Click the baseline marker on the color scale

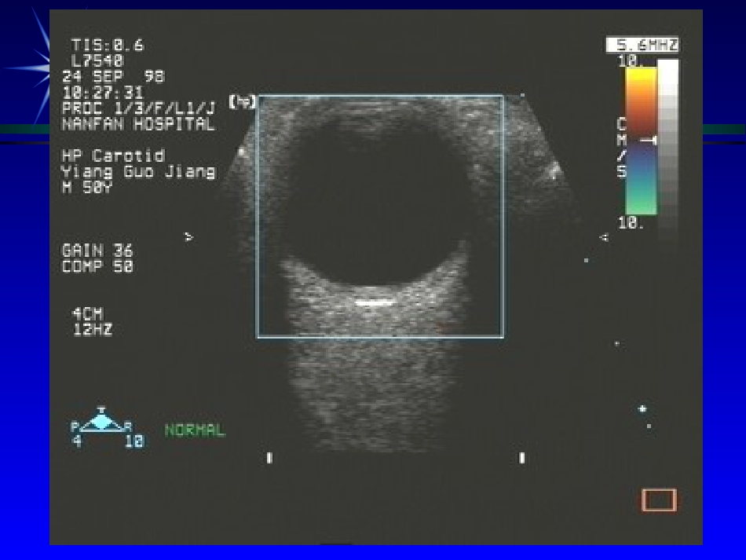(649, 141)
